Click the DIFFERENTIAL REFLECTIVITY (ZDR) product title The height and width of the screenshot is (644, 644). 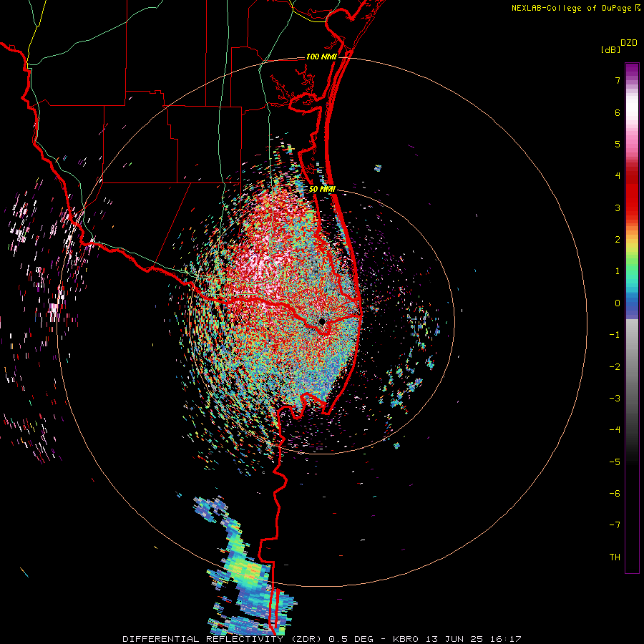pos(223,639)
